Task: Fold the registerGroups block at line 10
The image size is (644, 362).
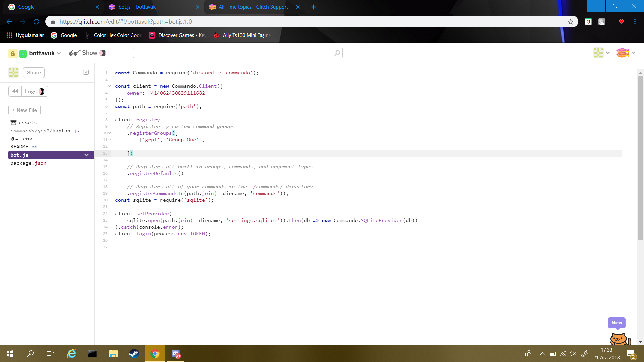Action: coord(110,133)
